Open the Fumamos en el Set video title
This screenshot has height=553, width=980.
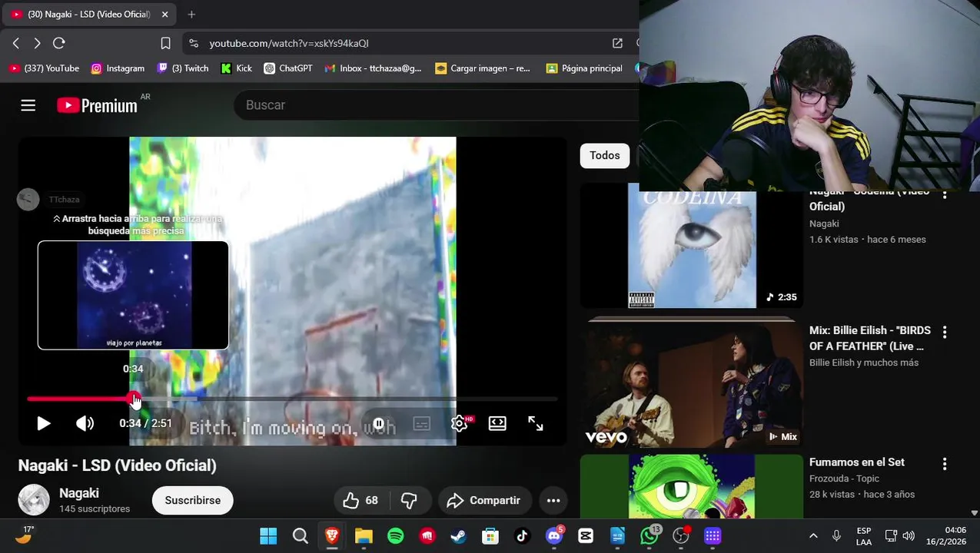857,462
